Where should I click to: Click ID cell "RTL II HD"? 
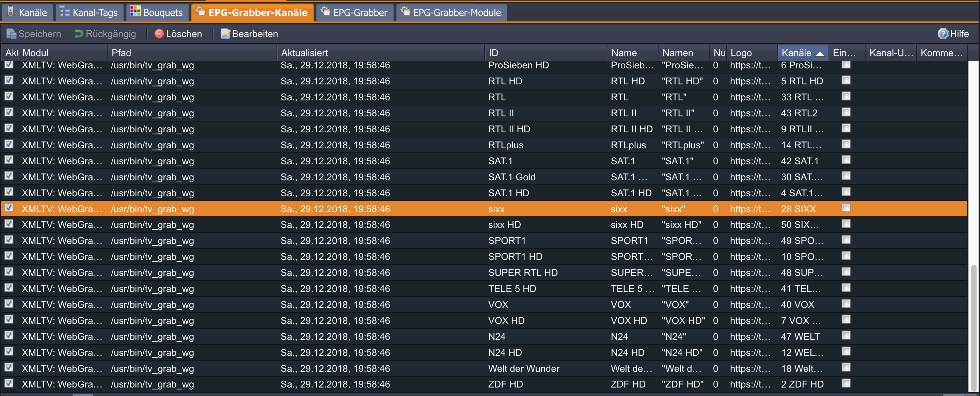click(509, 129)
